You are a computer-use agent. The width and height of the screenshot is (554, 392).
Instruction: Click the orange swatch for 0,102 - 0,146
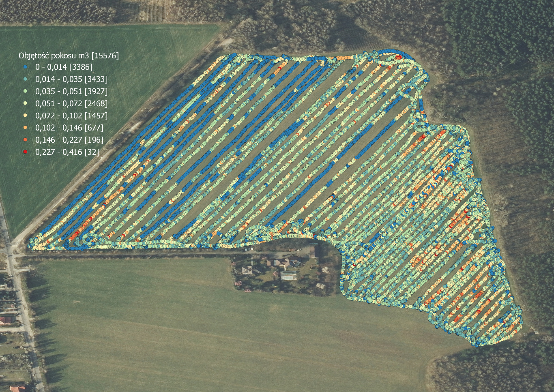pyautogui.click(x=25, y=128)
